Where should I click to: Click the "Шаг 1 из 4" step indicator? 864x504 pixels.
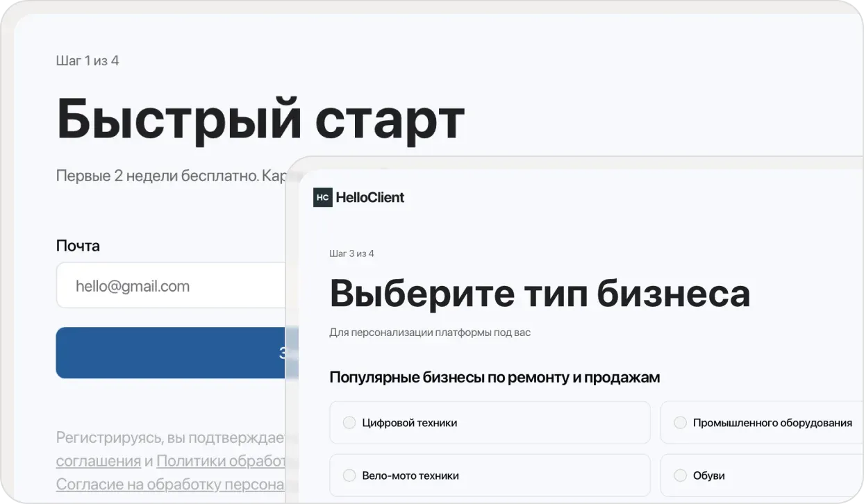(x=87, y=60)
